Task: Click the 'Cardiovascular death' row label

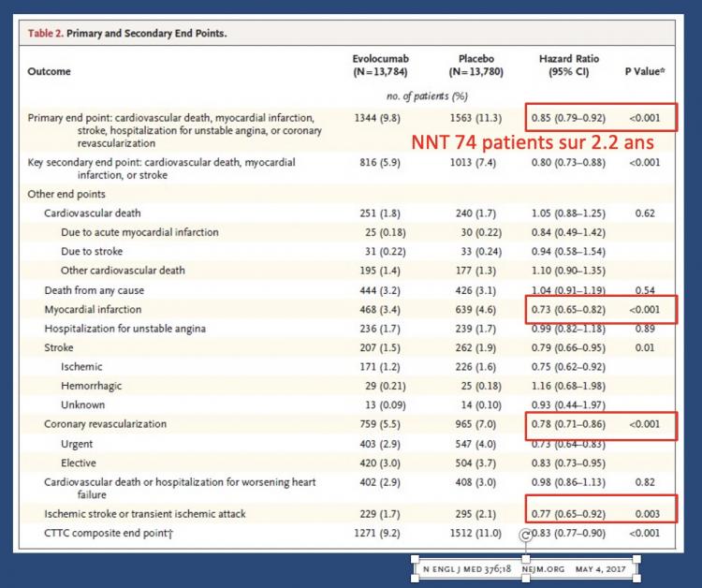Action: (93, 213)
